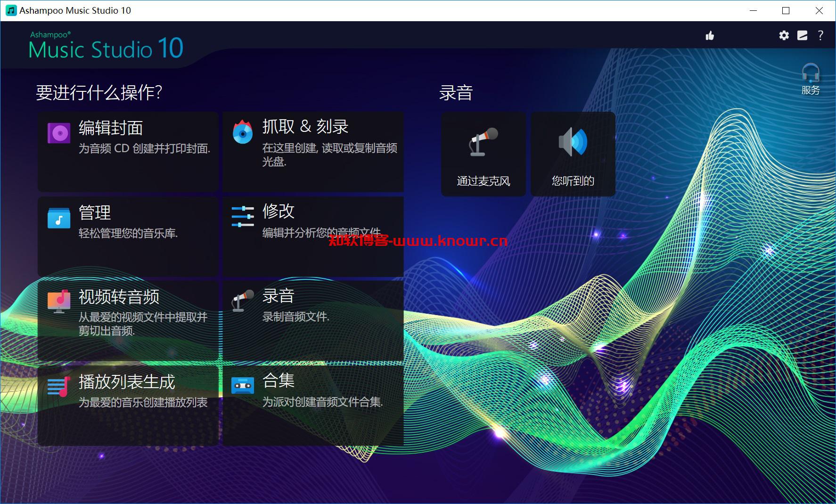
Task: Click the text 为音频 CD 创建并打印封面.
Action: click(144, 148)
